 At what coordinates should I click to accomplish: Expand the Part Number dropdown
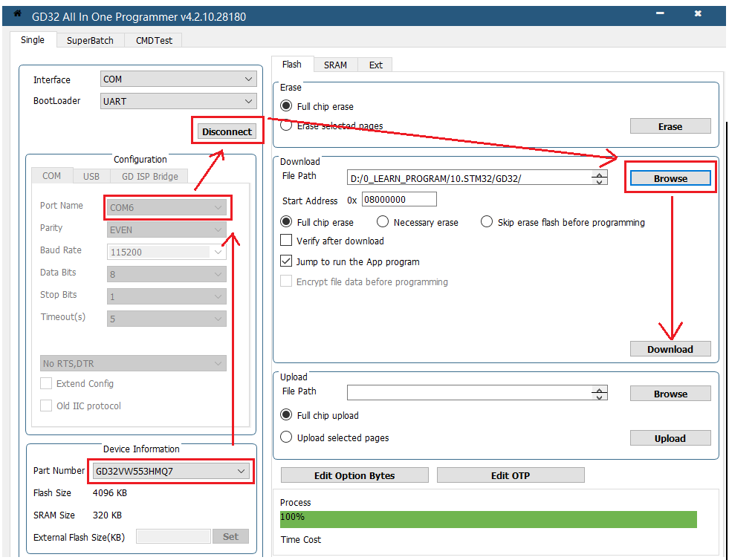171,471
